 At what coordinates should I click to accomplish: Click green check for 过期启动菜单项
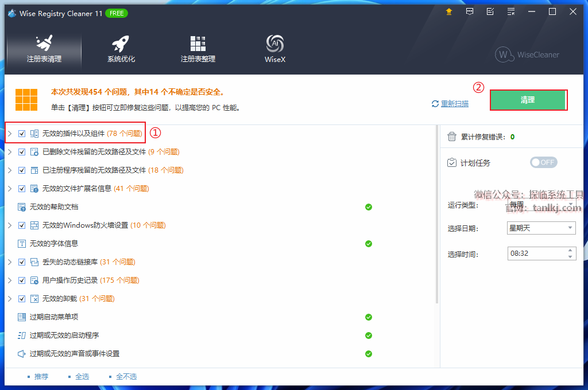click(x=369, y=317)
